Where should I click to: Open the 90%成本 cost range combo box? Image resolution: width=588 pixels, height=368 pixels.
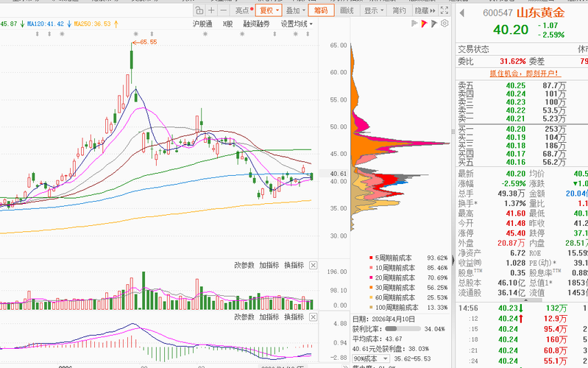coord(371,358)
